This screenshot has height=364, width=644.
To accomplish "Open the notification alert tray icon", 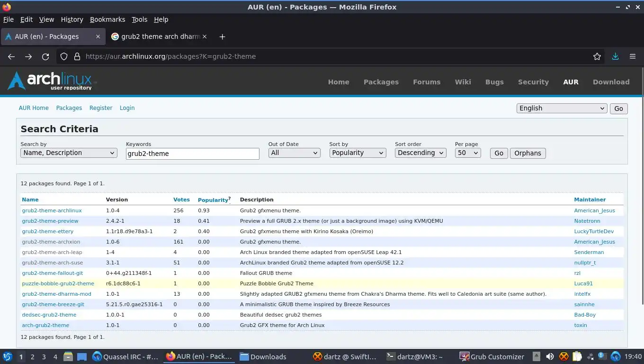I will tap(602, 357).
